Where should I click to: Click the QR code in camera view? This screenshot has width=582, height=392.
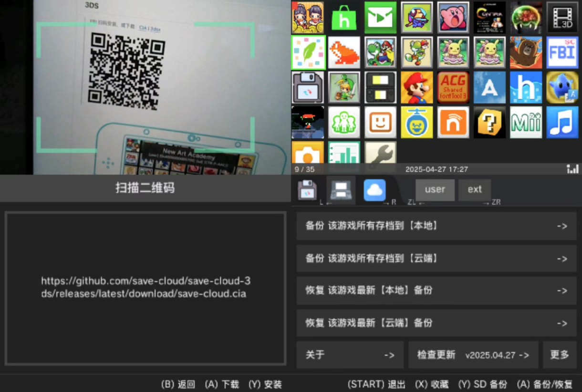point(126,70)
